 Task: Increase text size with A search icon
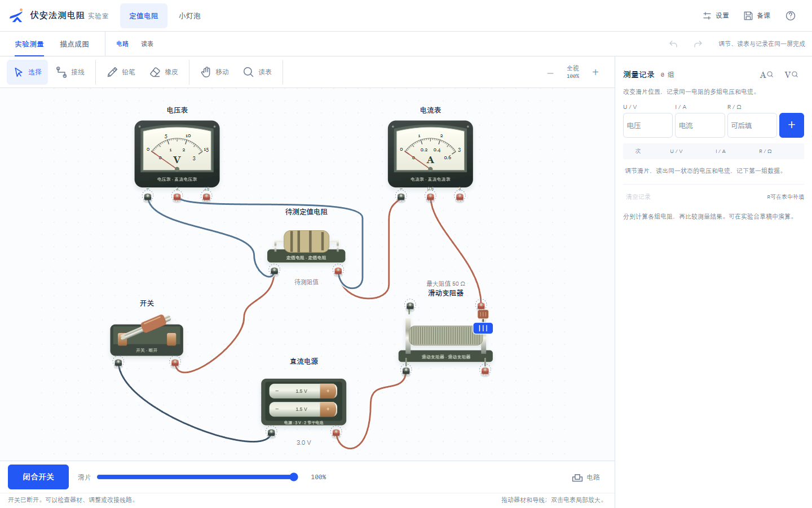pyautogui.click(x=766, y=75)
